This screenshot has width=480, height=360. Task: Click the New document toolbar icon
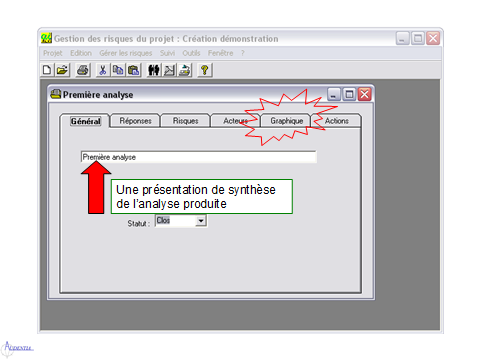click(x=47, y=70)
